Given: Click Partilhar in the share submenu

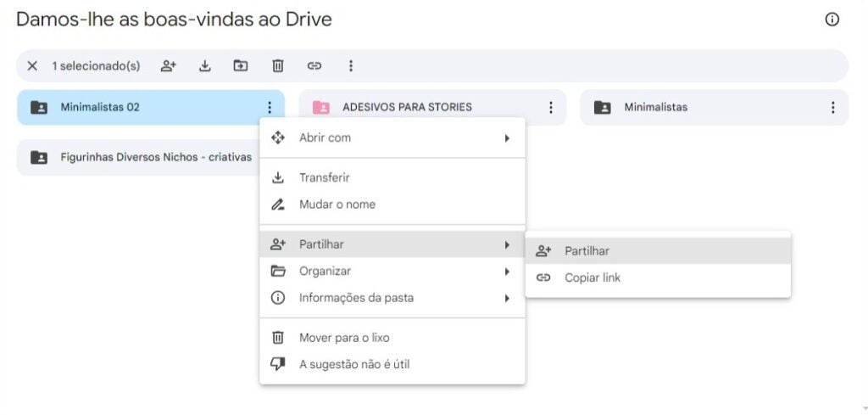Looking at the screenshot, I should 587,251.
